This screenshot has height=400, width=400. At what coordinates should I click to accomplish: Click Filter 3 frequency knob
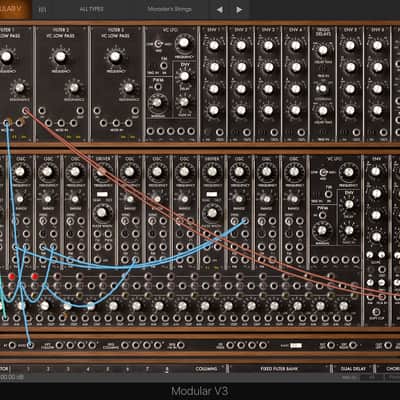(x=115, y=57)
